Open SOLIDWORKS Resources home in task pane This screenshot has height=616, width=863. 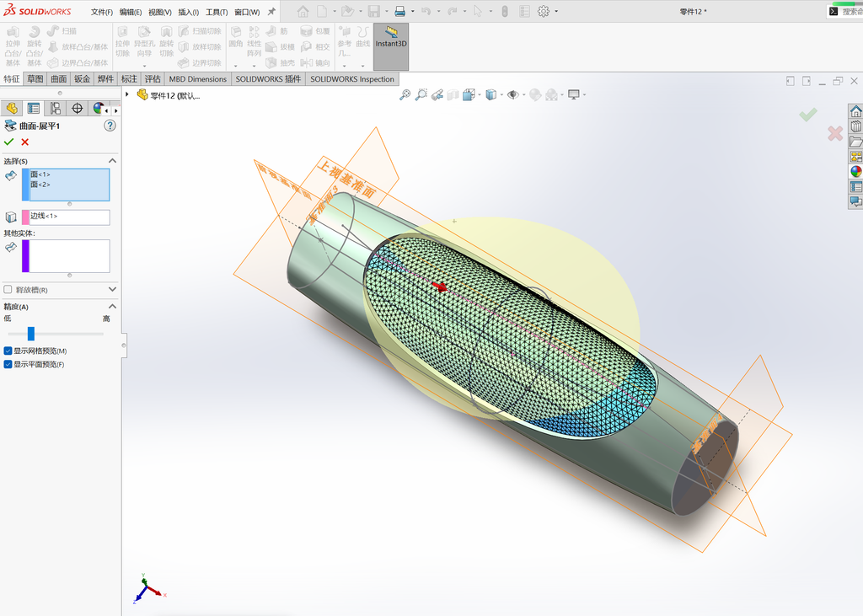click(856, 111)
